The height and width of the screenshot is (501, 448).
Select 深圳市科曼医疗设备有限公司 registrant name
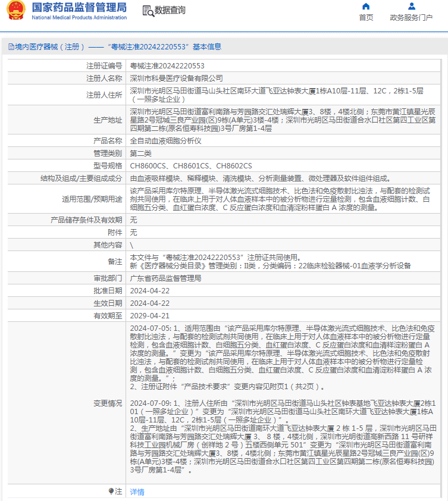tap(176, 79)
